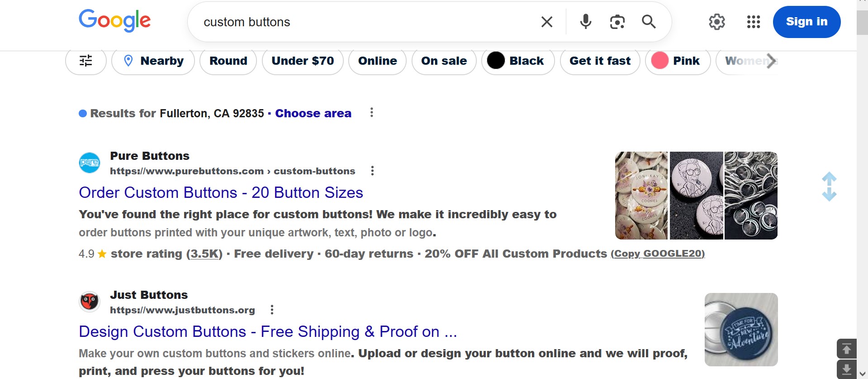
Task: Submit search with magnifier icon
Action: coord(649,22)
